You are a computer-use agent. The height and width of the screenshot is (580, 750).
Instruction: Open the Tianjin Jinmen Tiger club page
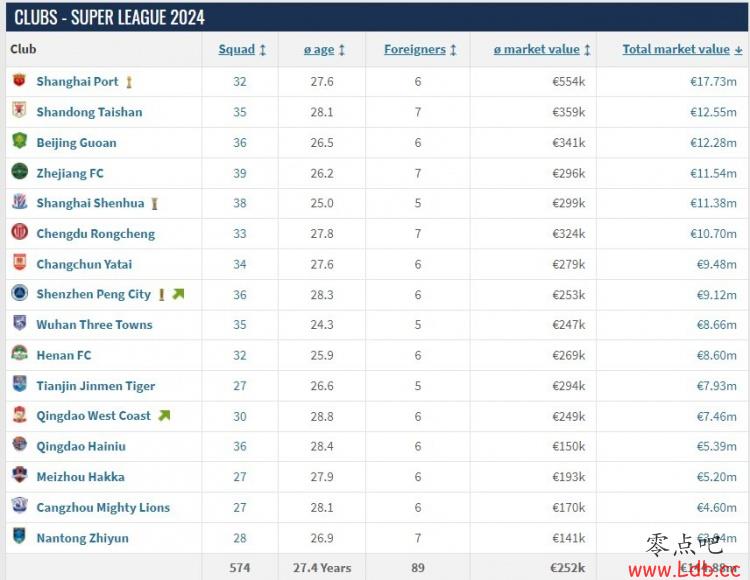coord(96,386)
